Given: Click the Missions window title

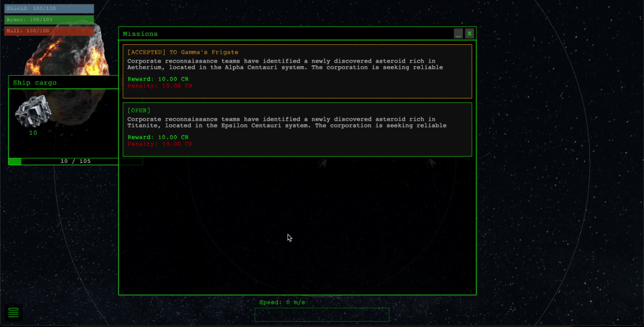Looking at the screenshot, I should [x=140, y=34].
